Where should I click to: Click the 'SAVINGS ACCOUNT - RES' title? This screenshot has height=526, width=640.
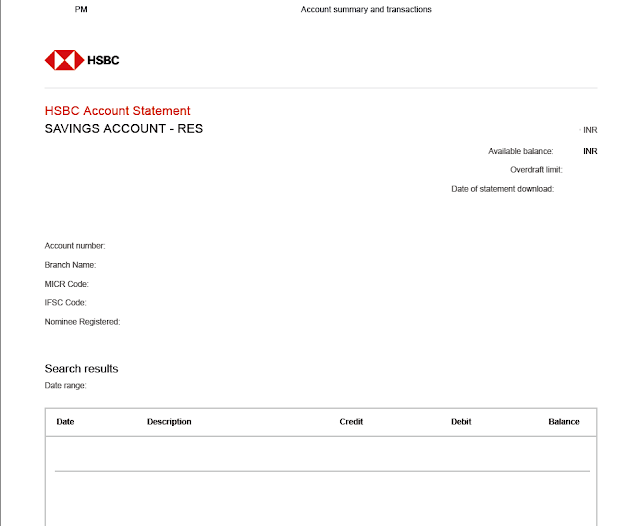coord(124,129)
